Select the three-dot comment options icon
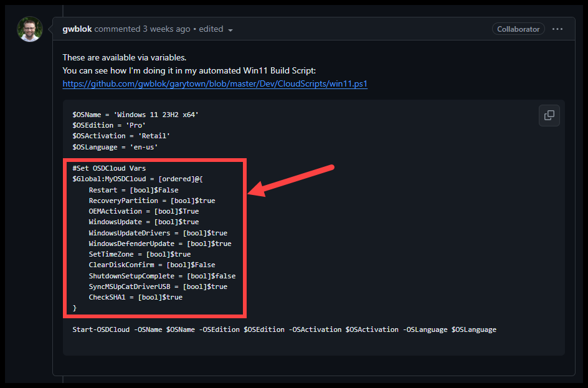Image resolution: width=588 pixels, height=388 pixels. click(557, 29)
